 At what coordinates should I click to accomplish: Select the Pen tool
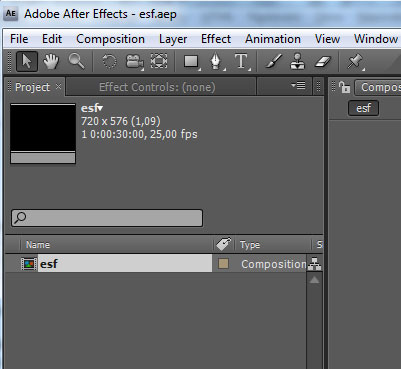coord(217,61)
